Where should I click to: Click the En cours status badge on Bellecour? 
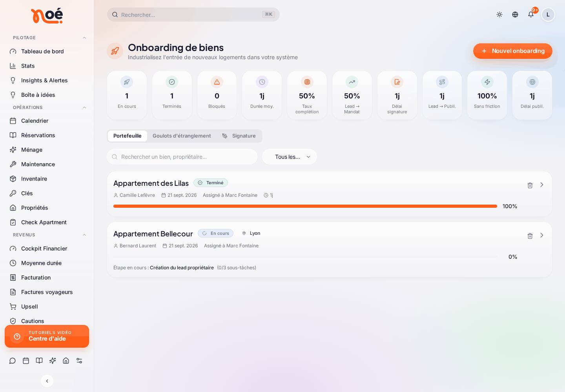click(216, 233)
